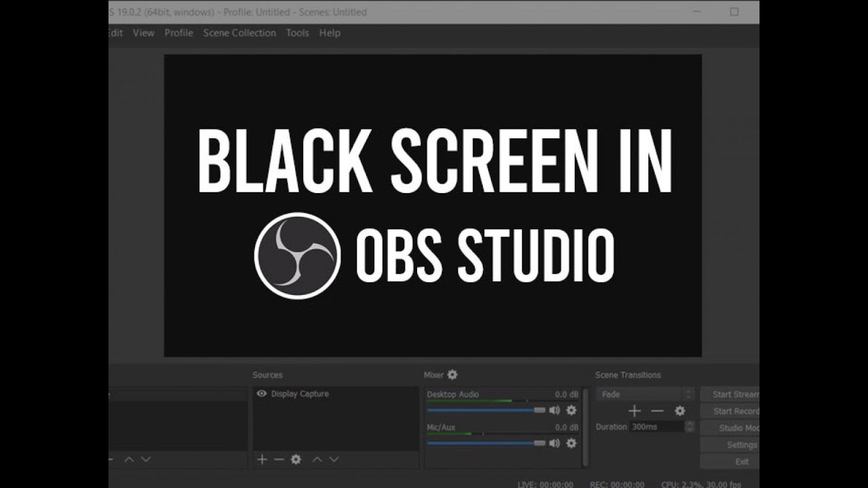Adjust the Duration stepper arrows
This screenshot has height=488, width=868.
tap(690, 427)
